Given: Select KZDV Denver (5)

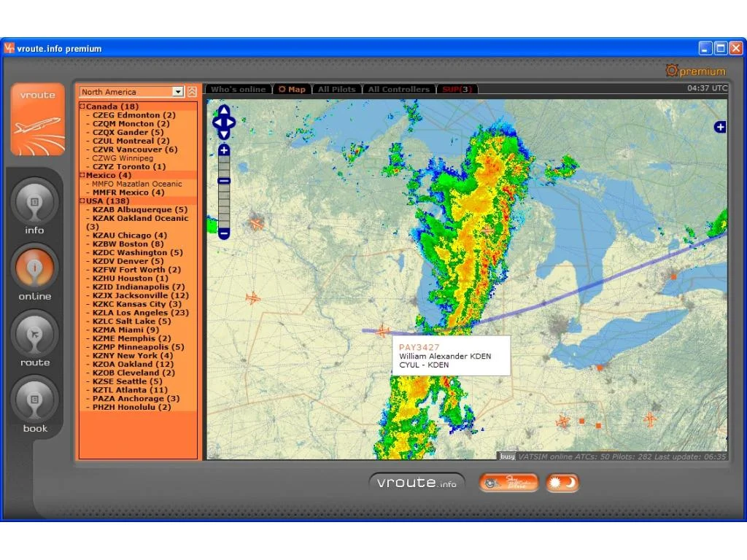Looking at the screenshot, I should click(128, 261).
